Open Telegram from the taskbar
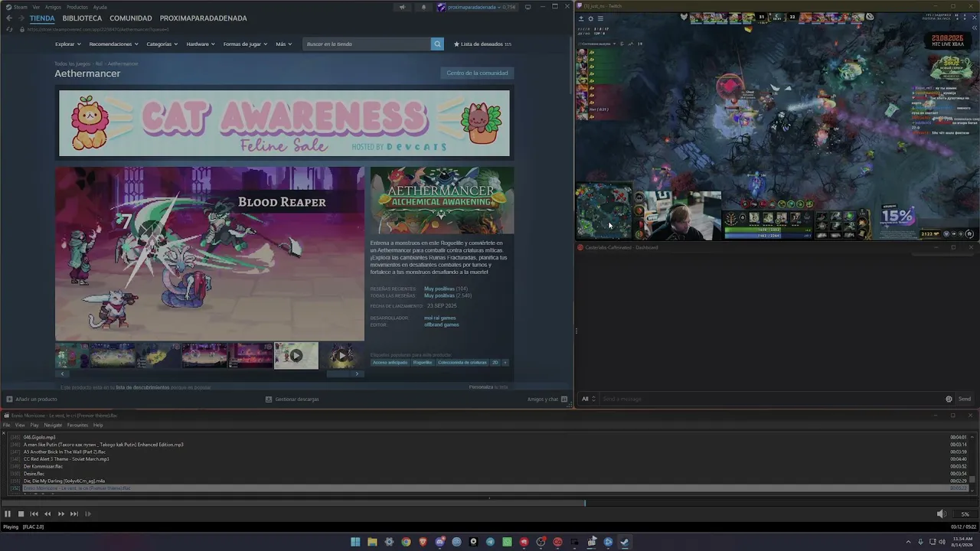 click(x=490, y=542)
